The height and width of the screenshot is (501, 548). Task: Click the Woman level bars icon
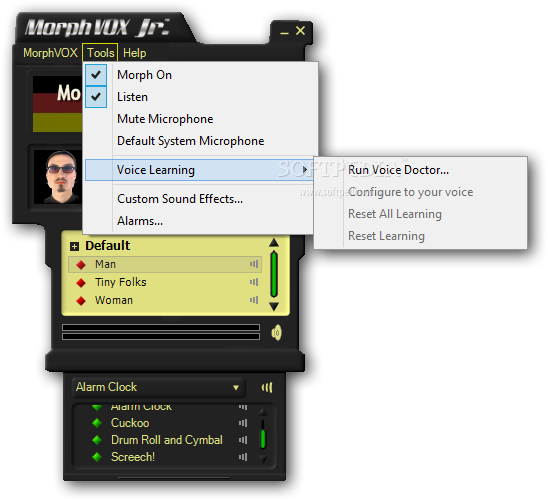(254, 300)
